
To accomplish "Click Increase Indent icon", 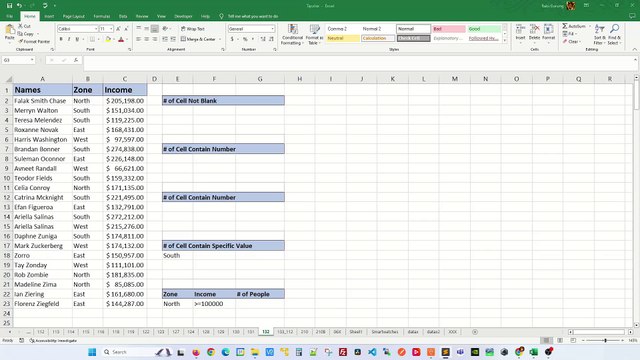I will [173, 39].
